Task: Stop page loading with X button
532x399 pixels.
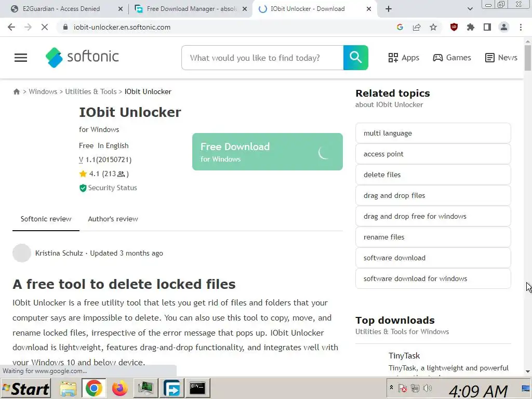Action: [x=45, y=27]
